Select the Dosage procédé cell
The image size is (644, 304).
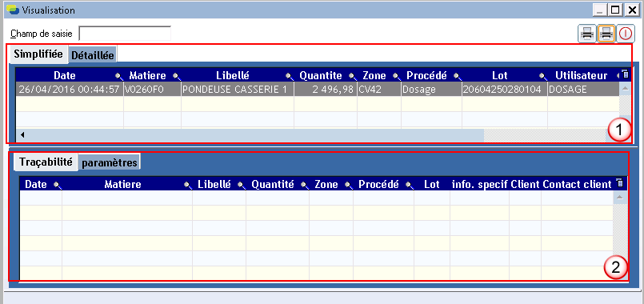[x=431, y=90]
